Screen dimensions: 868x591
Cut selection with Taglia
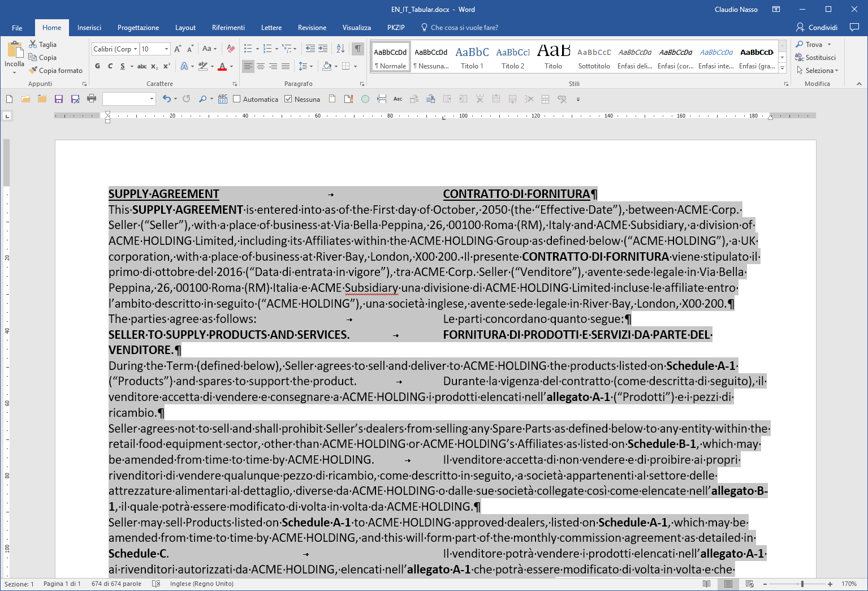pyautogui.click(x=43, y=44)
